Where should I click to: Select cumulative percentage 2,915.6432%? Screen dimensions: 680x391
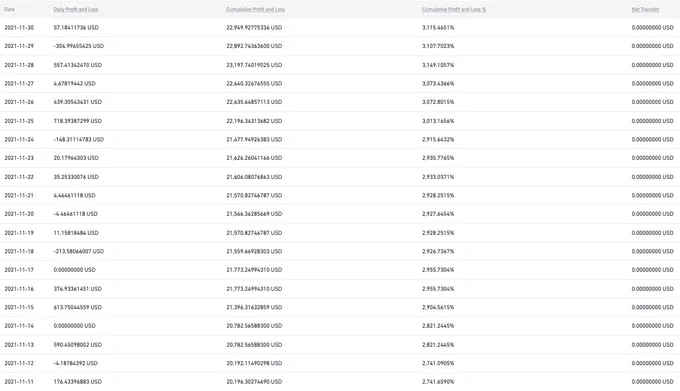pyautogui.click(x=438, y=139)
